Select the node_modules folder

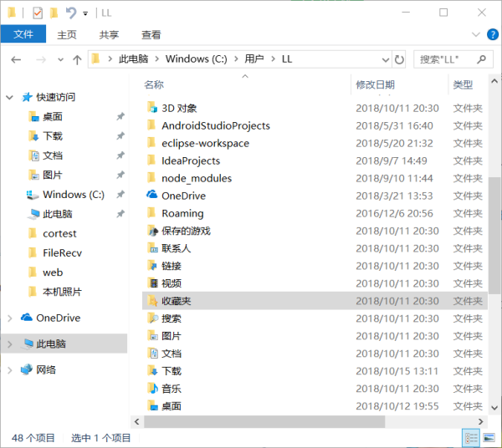pyautogui.click(x=197, y=178)
